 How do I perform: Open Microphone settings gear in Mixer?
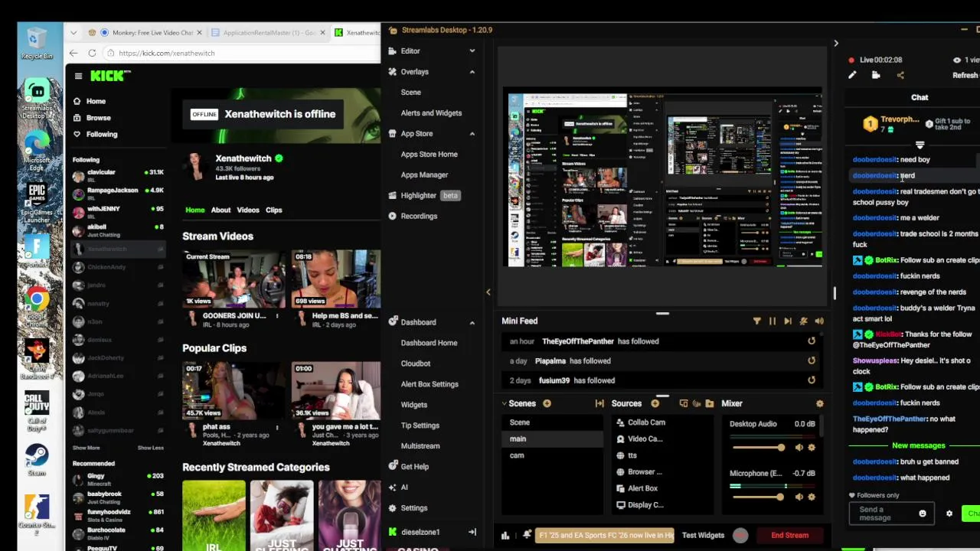click(812, 497)
